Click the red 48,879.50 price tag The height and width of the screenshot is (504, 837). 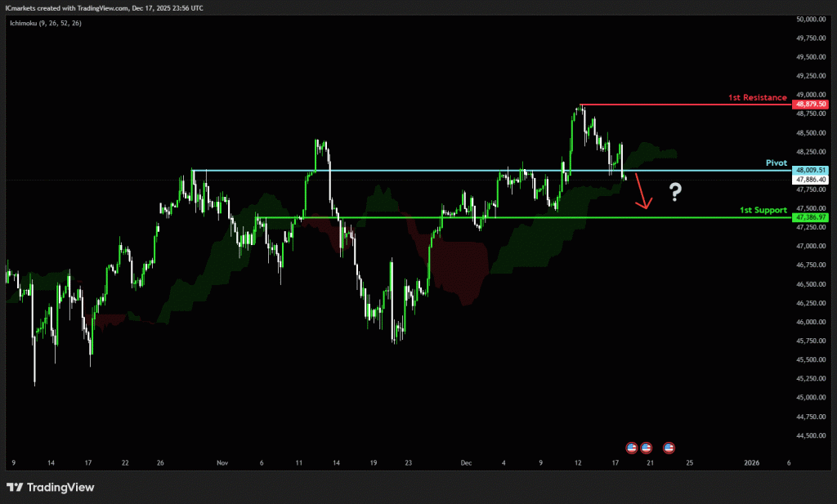pyautogui.click(x=811, y=105)
